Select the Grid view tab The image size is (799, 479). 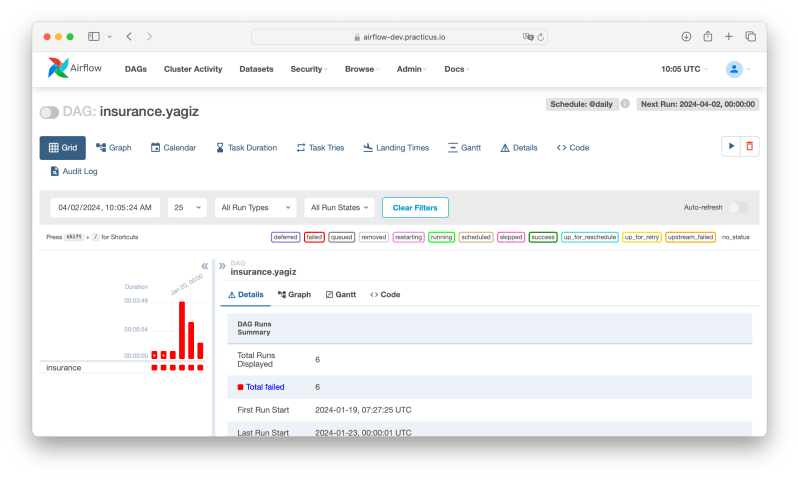point(63,148)
